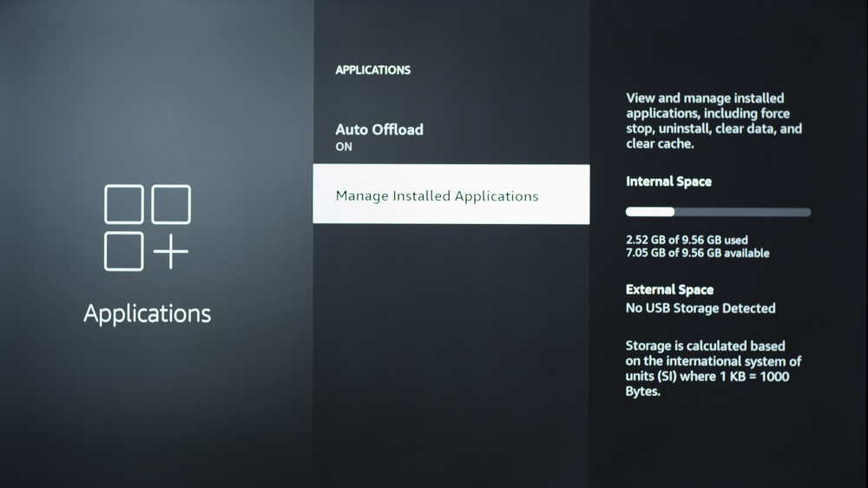Select the large Applications title on the left
Screen dimensions: 868x488
(147, 313)
